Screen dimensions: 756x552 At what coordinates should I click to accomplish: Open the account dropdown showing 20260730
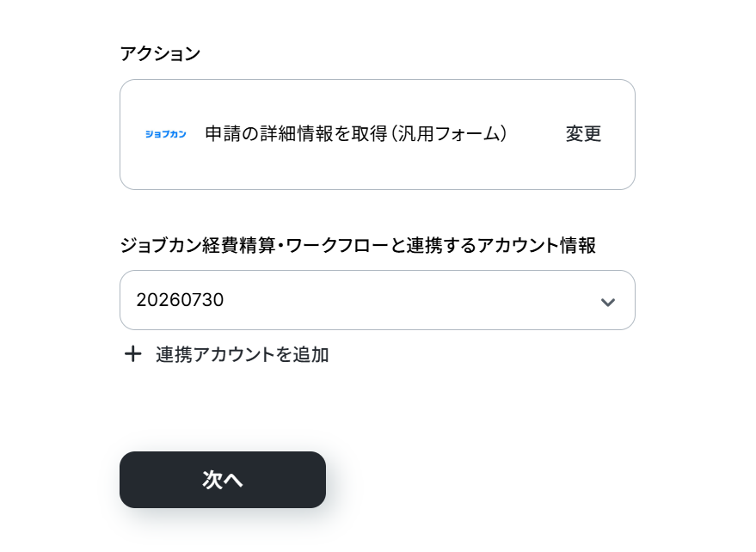coord(377,300)
